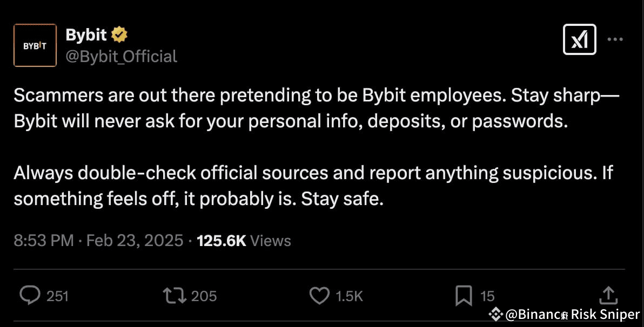Click the reply speech-bubble icon
The image size is (644, 327).
[x=30, y=296]
